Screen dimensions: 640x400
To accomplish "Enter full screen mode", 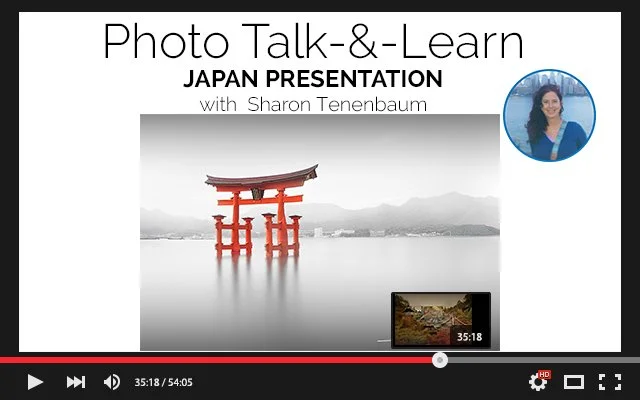I will pos(610,382).
